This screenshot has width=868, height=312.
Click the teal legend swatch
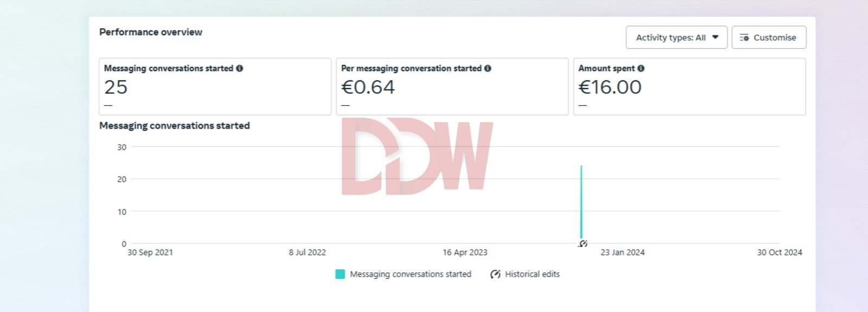tap(340, 274)
